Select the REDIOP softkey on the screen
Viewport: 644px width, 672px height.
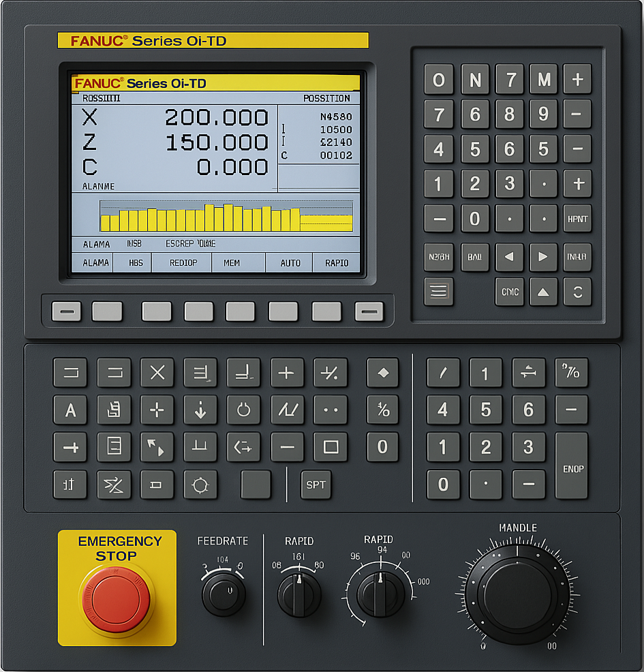(182, 262)
